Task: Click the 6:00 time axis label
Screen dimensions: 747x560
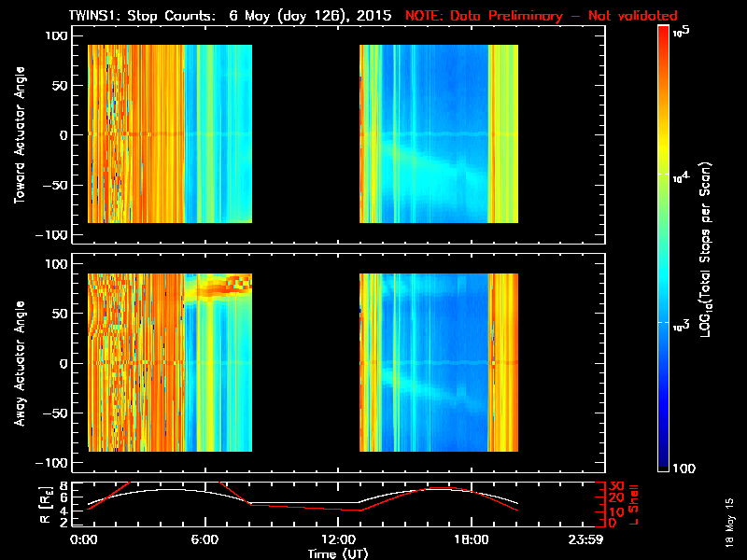Action: click(204, 539)
